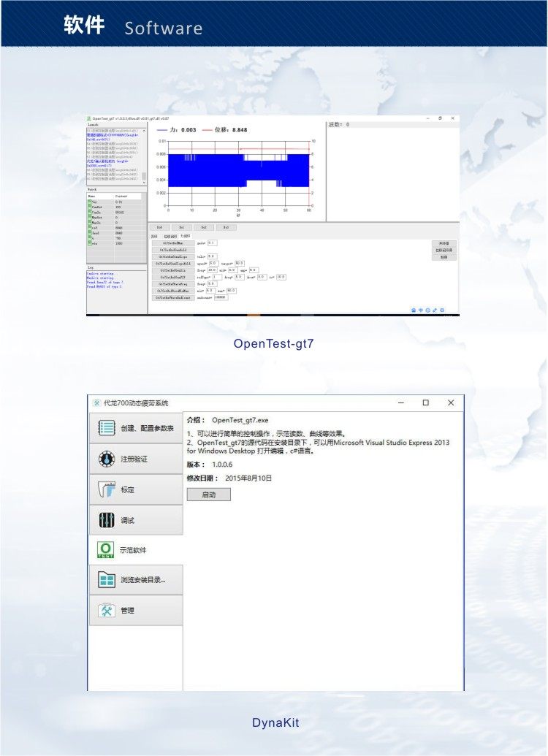Click the version value 1.0.0.6
Screen dimensions: 548x756
click(x=222, y=465)
